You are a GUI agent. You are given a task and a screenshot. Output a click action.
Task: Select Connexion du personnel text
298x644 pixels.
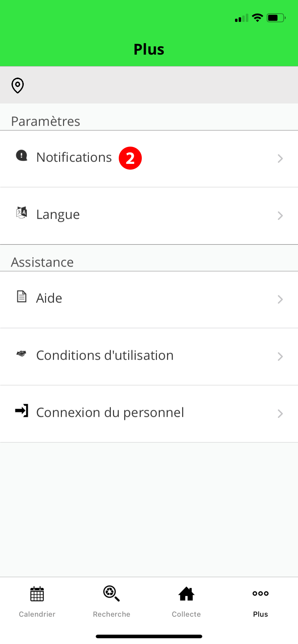pos(110,413)
